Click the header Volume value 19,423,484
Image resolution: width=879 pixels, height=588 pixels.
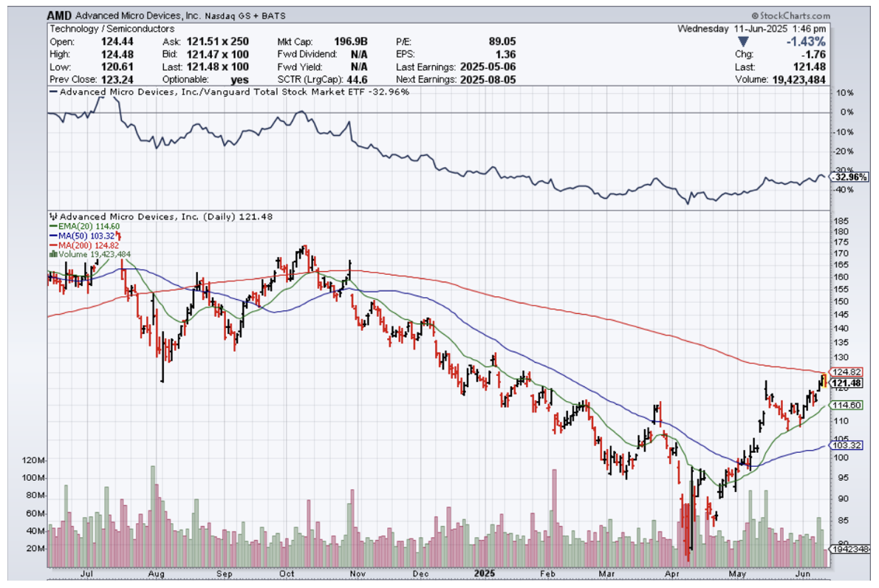point(798,80)
